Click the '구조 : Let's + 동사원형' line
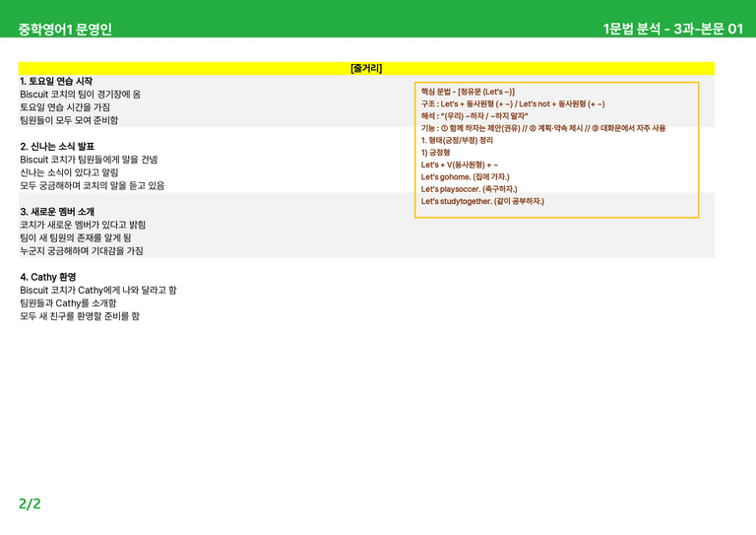This screenshot has height=535, width=756. [513, 103]
